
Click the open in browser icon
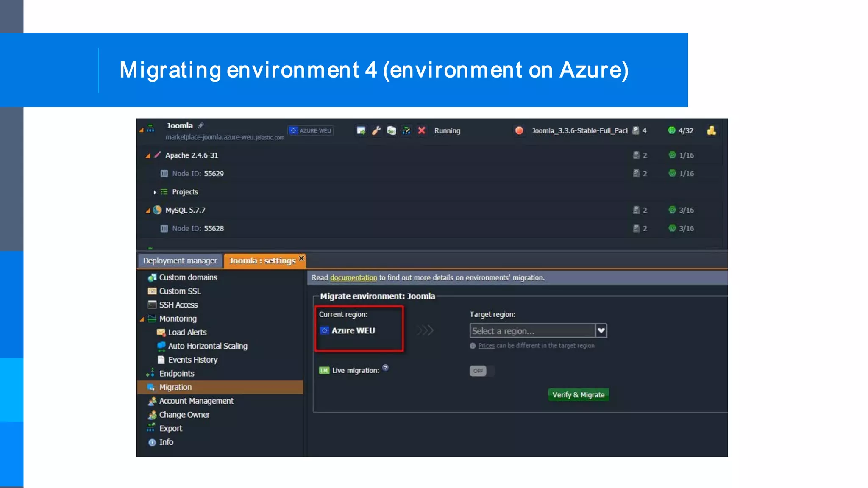[361, 130]
